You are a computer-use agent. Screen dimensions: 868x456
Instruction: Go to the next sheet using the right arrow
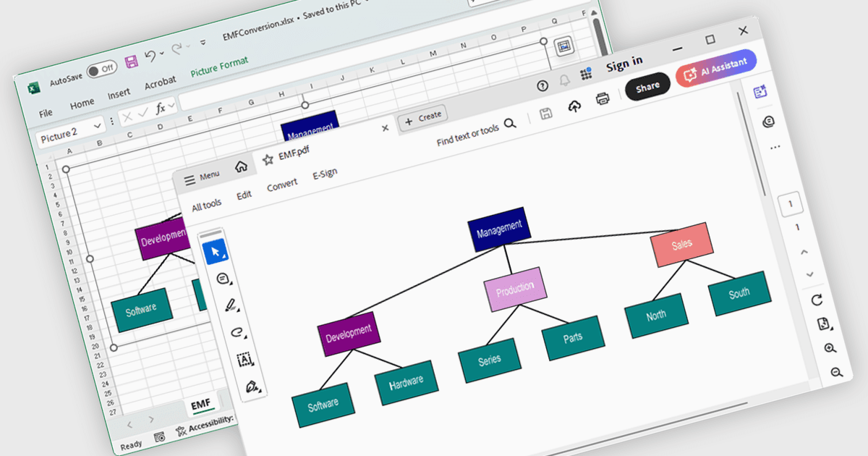click(x=150, y=419)
